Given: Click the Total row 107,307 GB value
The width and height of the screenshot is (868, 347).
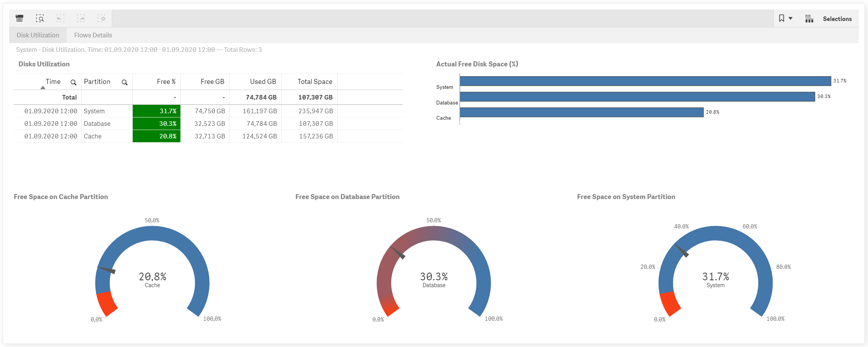Looking at the screenshot, I should click(315, 97).
